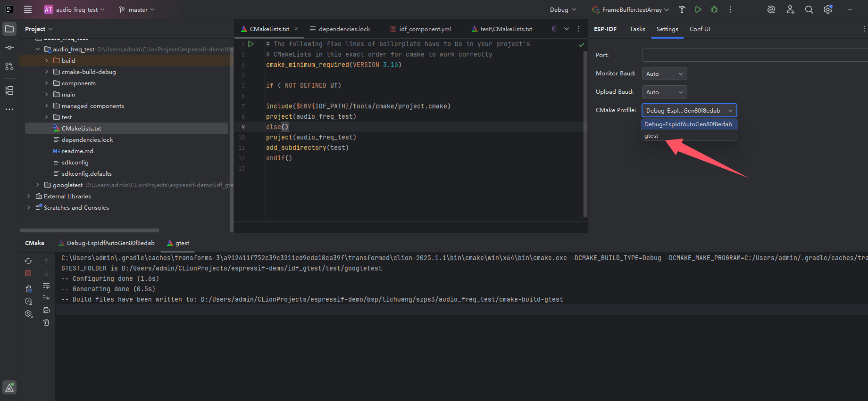Select the googletest project root
The image size is (868, 401).
(x=67, y=185)
